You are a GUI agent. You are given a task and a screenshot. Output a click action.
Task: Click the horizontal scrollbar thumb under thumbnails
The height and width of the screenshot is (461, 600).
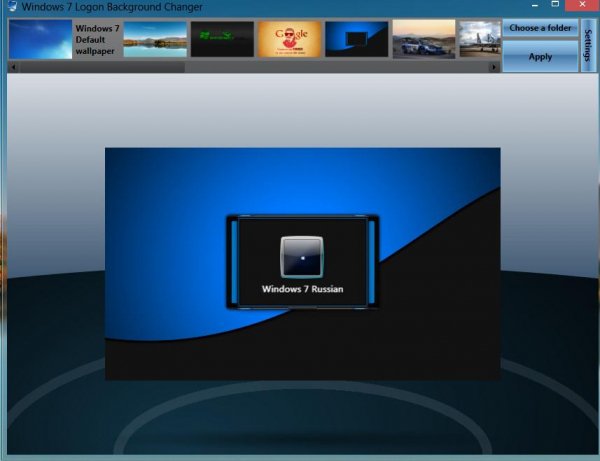103,67
